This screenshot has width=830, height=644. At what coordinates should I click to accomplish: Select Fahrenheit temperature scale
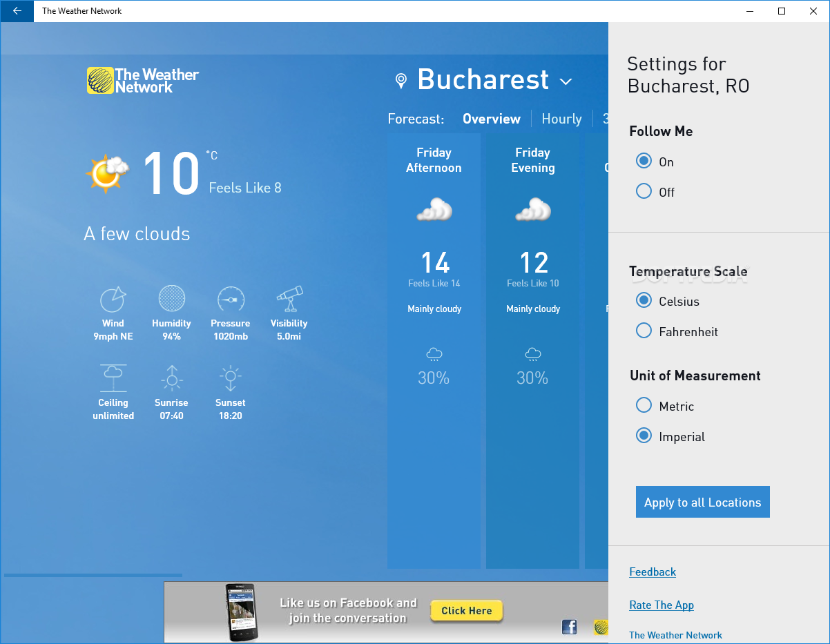[x=644, y=331]
